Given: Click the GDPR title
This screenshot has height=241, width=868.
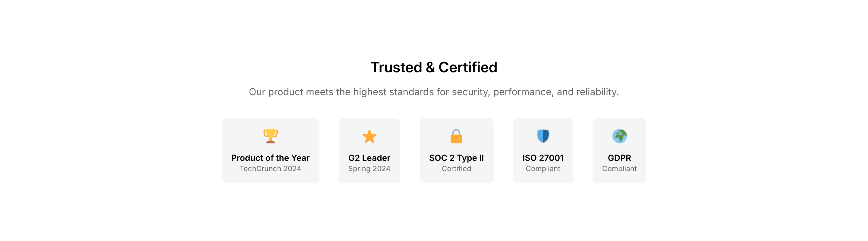Looking at the screenshot, I should 619,158.
